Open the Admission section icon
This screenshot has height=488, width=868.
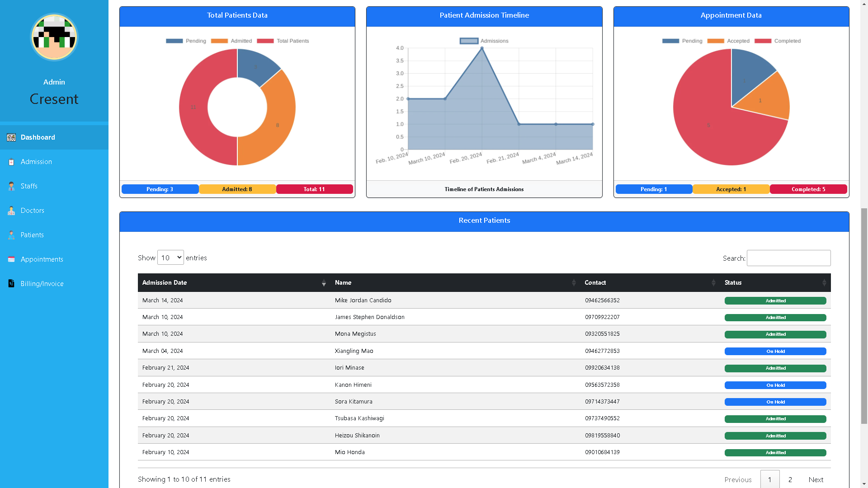[x=11, y=161]
